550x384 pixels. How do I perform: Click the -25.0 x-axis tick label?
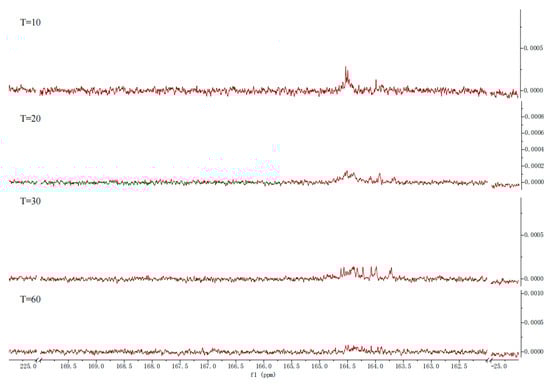[499, 366]
